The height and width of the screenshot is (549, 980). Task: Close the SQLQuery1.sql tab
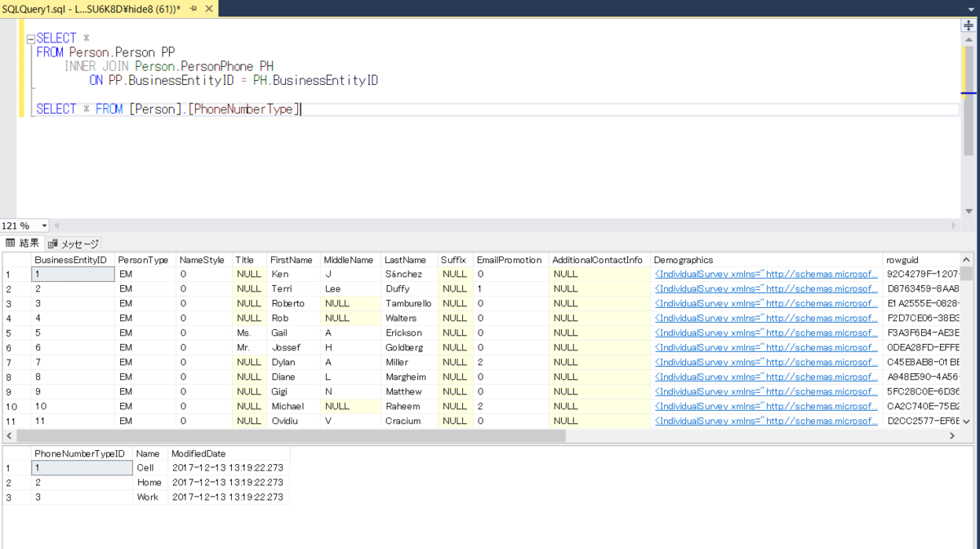[x=208, y=7]
